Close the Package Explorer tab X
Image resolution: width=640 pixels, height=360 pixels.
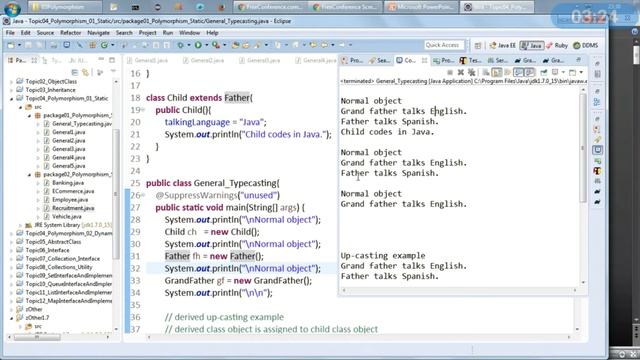click(x=34, y=60)
